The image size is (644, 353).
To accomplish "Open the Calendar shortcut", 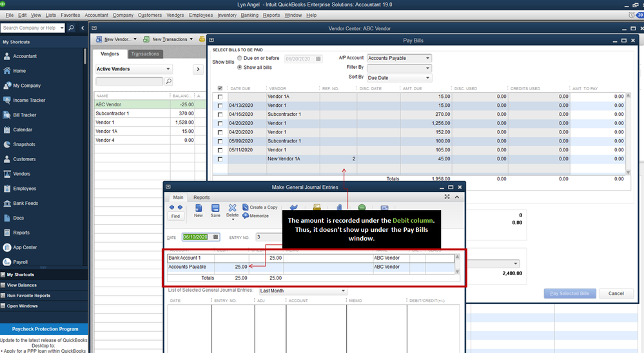I will pos(22,129).
